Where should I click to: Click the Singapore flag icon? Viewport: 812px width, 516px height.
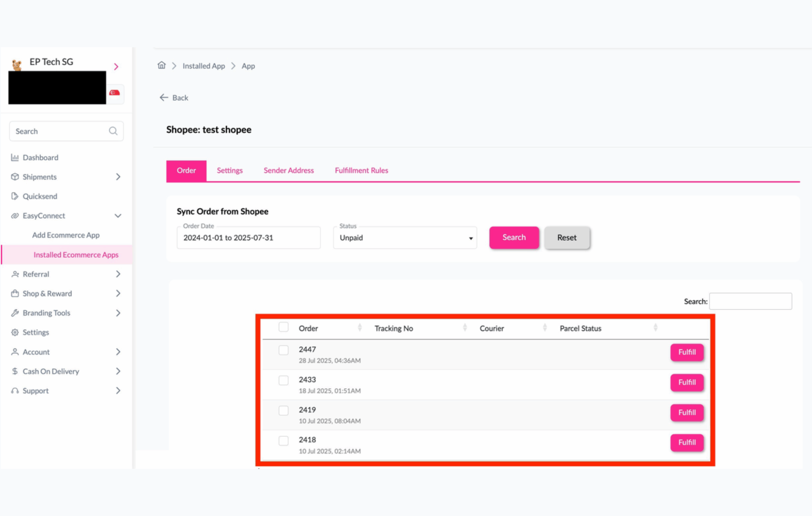pyautogui.click(x=115, y=93)
